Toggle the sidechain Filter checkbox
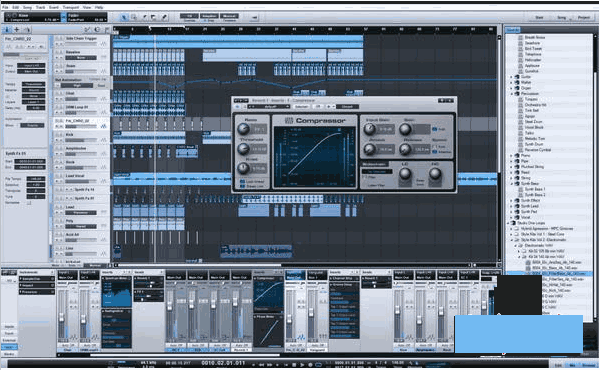Image resolution: width=600 pixels, height=370 pixels. pos(365,177)
